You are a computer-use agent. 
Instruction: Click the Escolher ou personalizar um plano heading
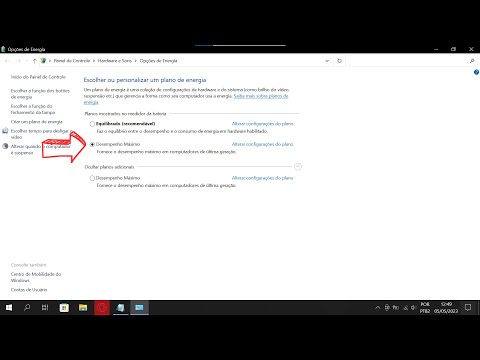[145, 80]
